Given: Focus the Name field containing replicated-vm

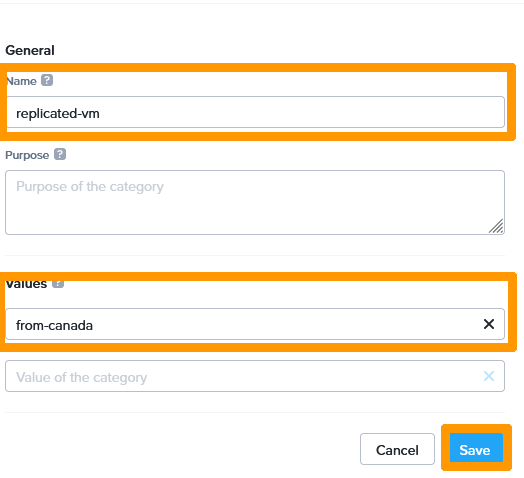Looking at the screenshot, I should (256, 112).
